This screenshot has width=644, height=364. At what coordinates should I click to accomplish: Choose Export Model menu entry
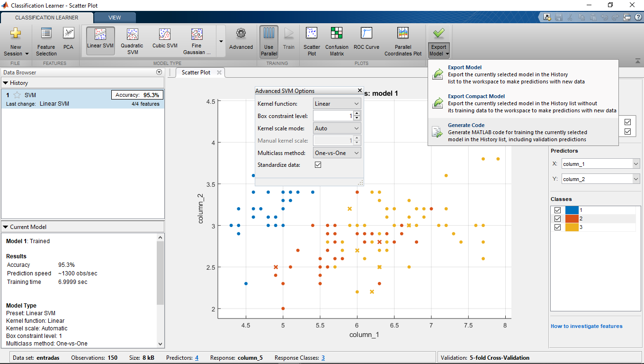[x=523, y=74]
